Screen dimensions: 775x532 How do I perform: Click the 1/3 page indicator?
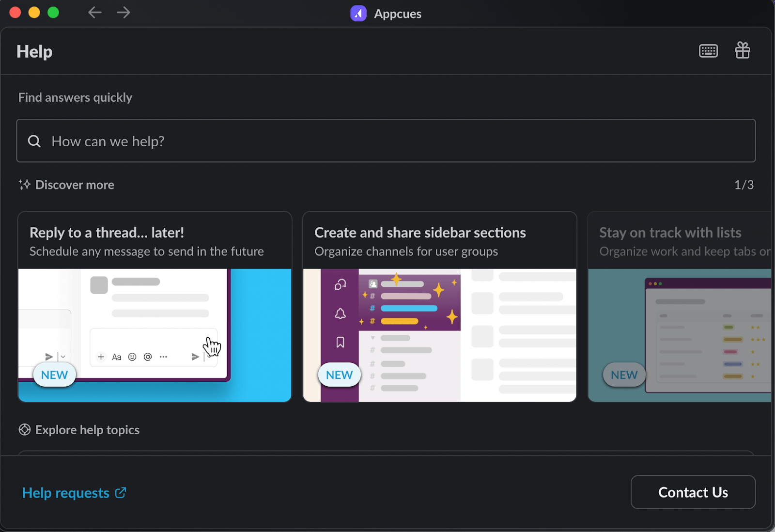744,185
